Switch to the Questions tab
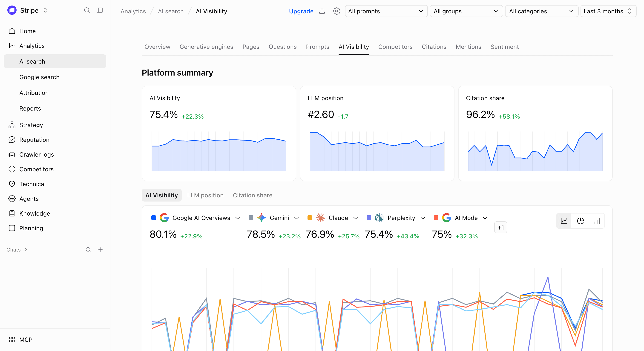 [282, 47]
